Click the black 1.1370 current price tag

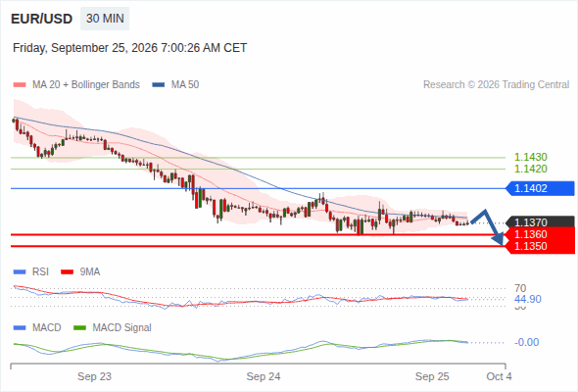coord(541,222)
